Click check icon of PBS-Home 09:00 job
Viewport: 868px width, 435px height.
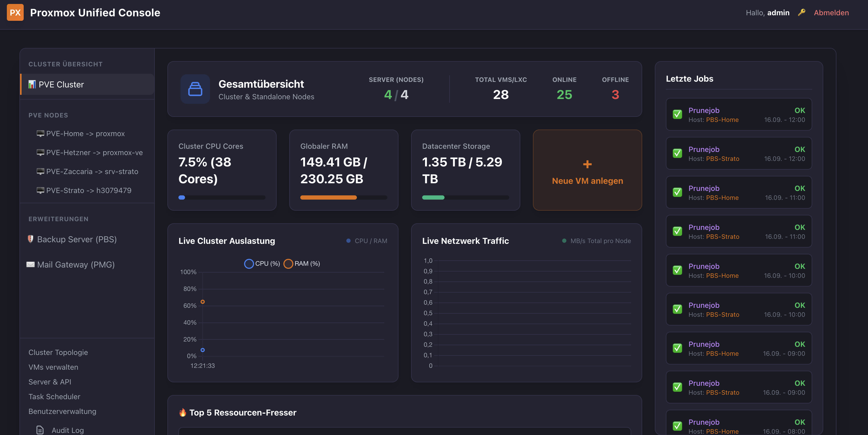tap(677, 348)
